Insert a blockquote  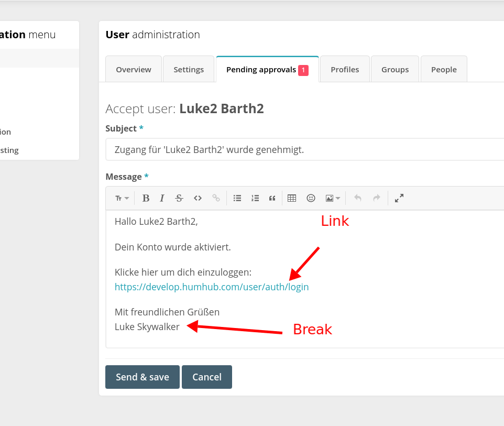click(x=272, y=198)
